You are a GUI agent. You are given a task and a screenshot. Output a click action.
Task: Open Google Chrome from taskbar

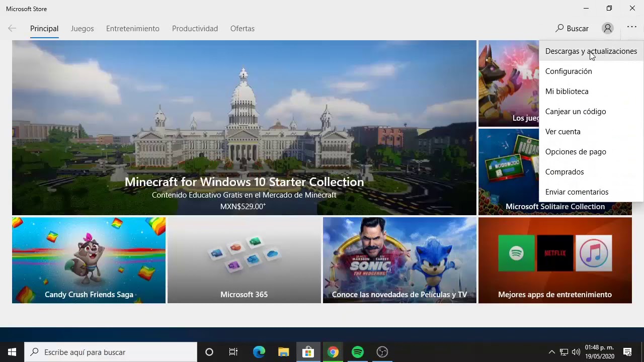click(x=333, y=352)
